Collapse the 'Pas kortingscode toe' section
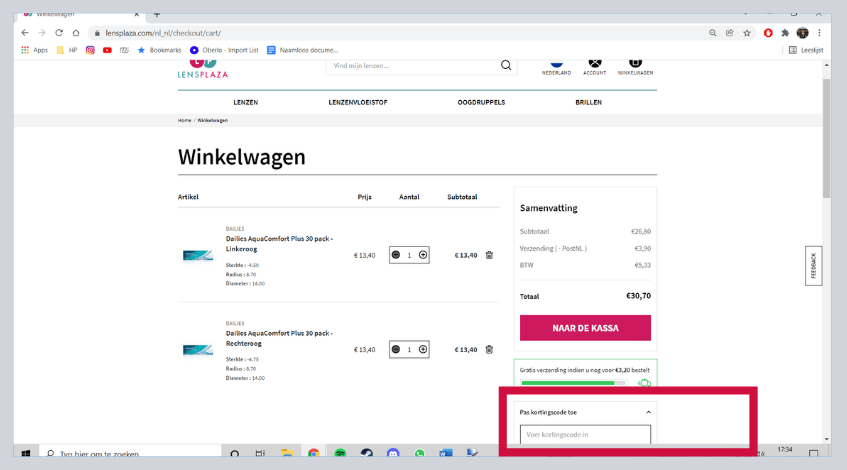 click(x=649, y=412)
